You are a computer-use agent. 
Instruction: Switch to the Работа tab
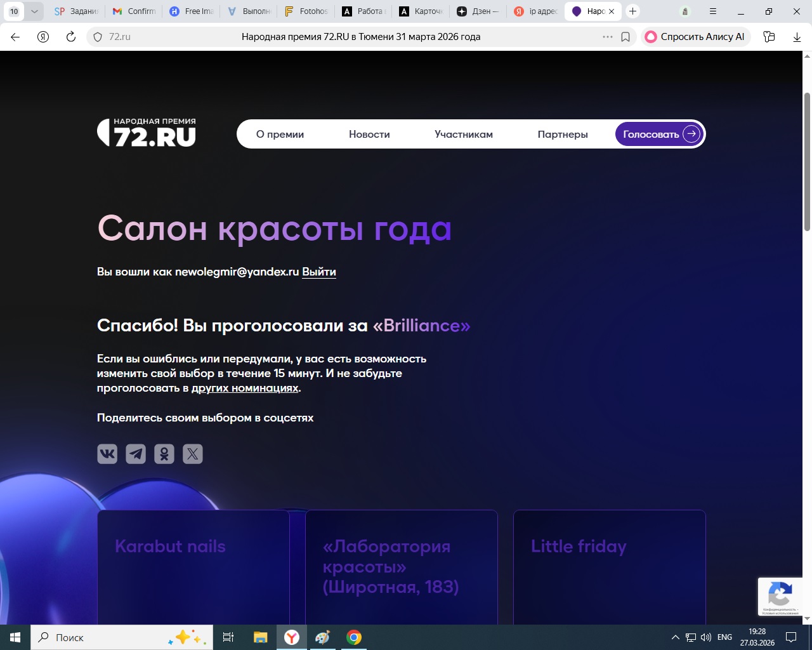pos(363,11)
